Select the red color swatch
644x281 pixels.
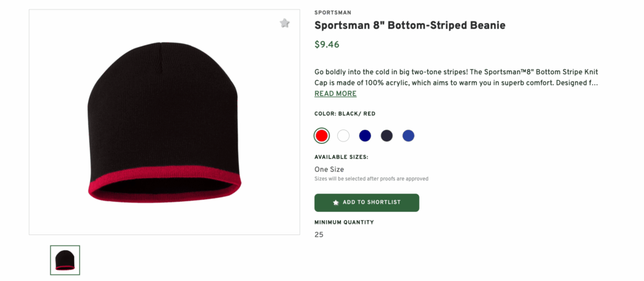tap(321, 135)
